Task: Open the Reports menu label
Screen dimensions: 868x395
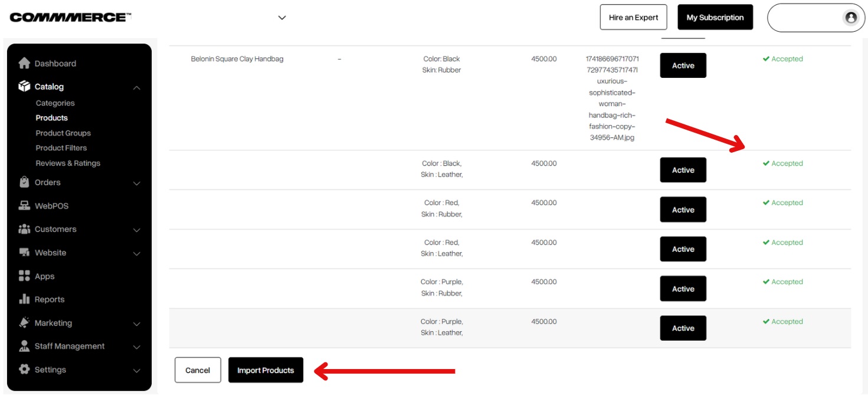Action: coord(50,299)
